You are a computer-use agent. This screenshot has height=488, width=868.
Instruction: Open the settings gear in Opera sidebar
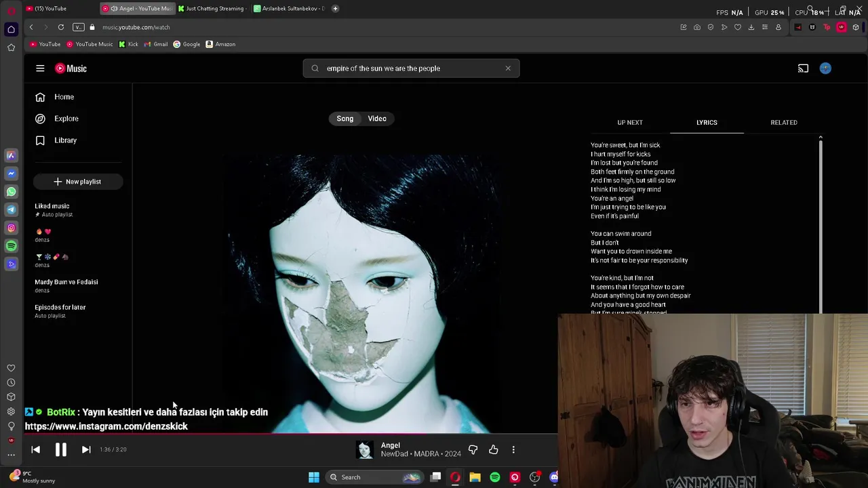point(11,411)
